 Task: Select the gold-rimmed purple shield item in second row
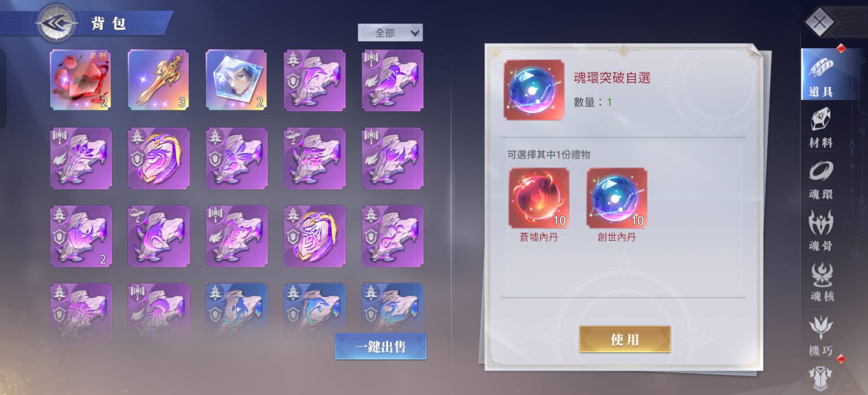[x=158, y=158]
